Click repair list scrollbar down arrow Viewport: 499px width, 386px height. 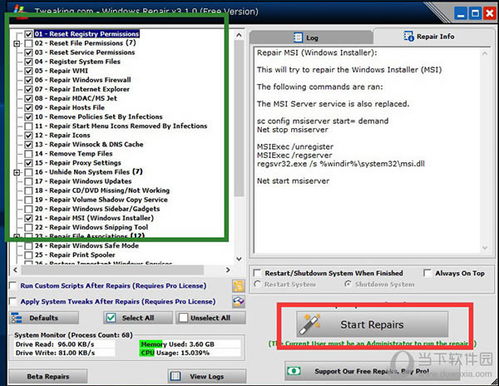point(239,259)
